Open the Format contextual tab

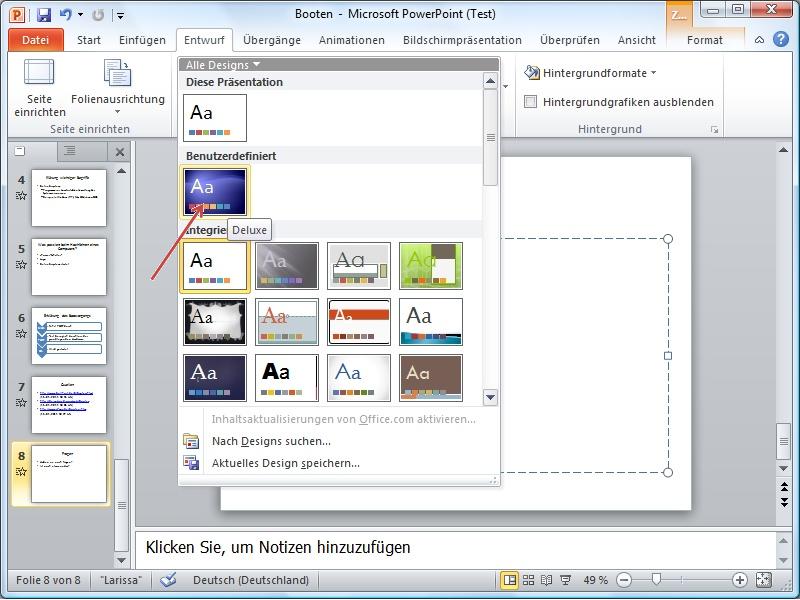pos(705,40)
